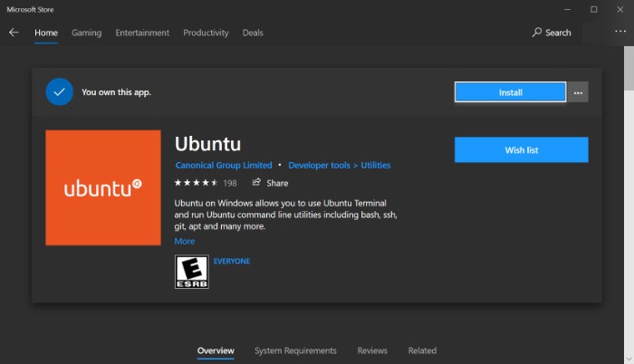Open the Utilities subcategory link
The image size is (634, 364).
tap(376, 165)
